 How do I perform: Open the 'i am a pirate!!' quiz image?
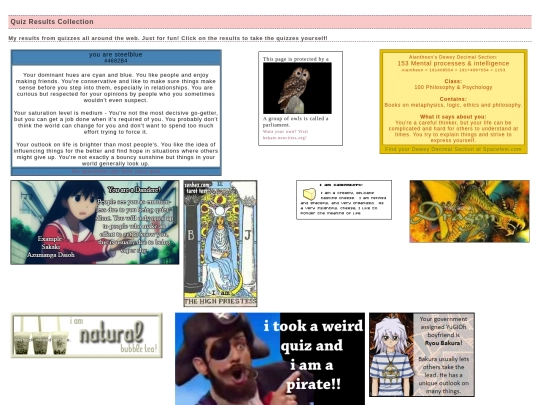[x=270, y=359]
